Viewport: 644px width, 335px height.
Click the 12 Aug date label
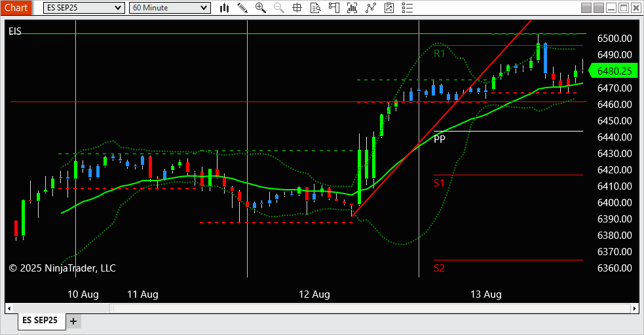click(314, 294)
